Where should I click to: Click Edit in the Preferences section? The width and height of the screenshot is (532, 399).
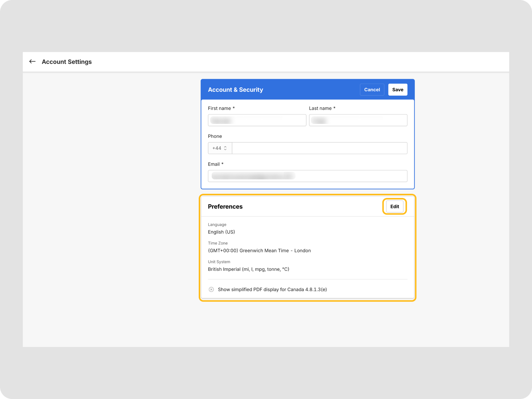[x=394, y=207]
